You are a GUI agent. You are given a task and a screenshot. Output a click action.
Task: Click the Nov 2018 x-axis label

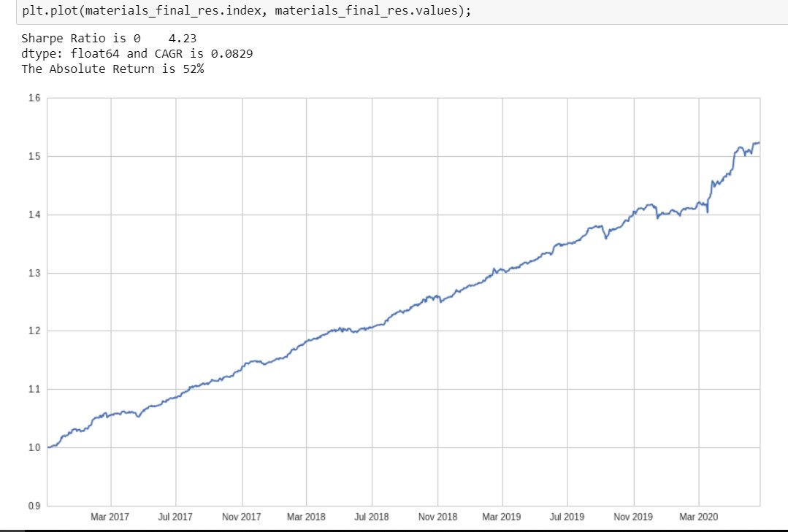point(437,516)
